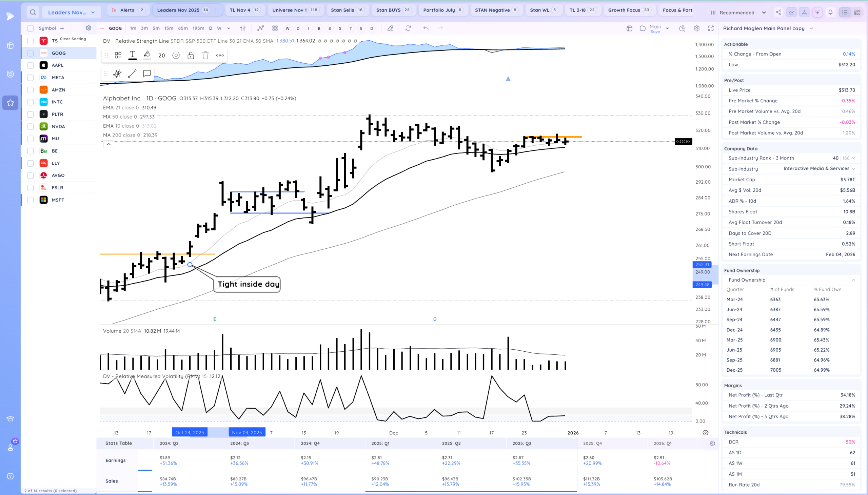The image size is (868, 495).
Task: Select the callout comment drawing tool
Action: pyautogui.click(x=147, y=74)
